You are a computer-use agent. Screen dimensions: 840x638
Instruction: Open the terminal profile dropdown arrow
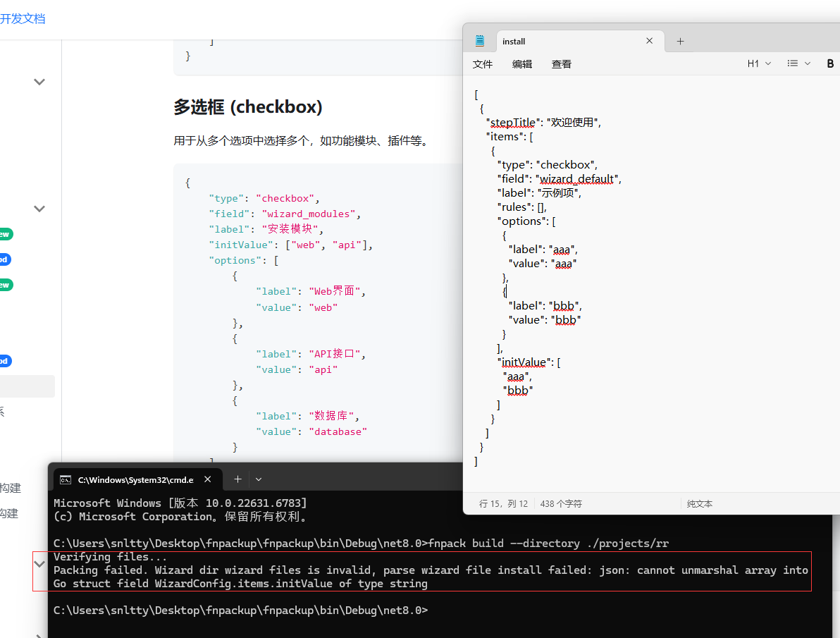tap(259, 479)
